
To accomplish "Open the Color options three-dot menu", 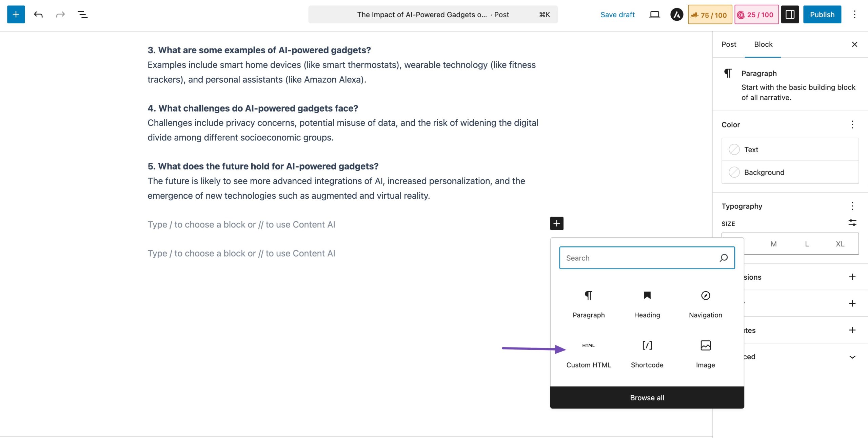I will [x=852, y=124].
